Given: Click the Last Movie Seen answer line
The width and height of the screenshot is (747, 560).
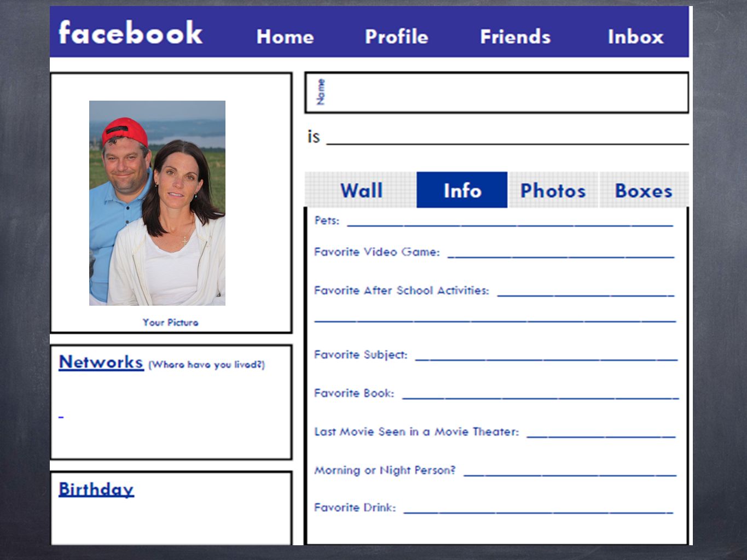Looking at the screenshot, I should click(x=601, y=436).
